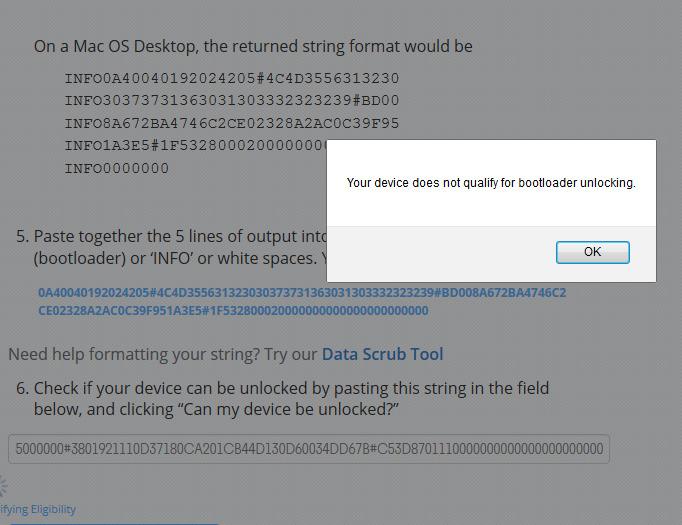Click the step 6 check device instruction

click(x=291, y=388)
